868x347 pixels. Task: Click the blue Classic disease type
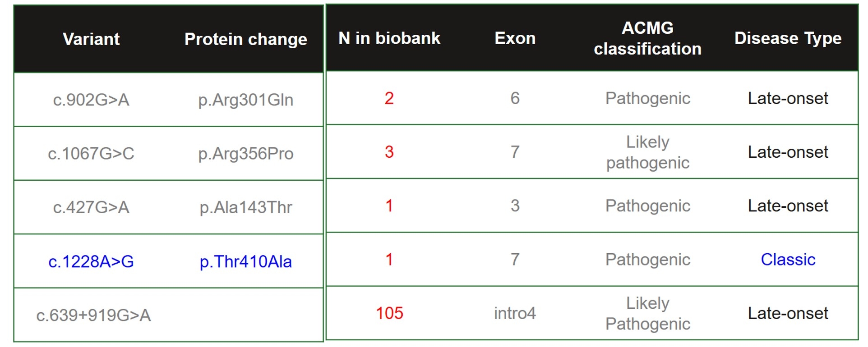[x=788, y=260]
